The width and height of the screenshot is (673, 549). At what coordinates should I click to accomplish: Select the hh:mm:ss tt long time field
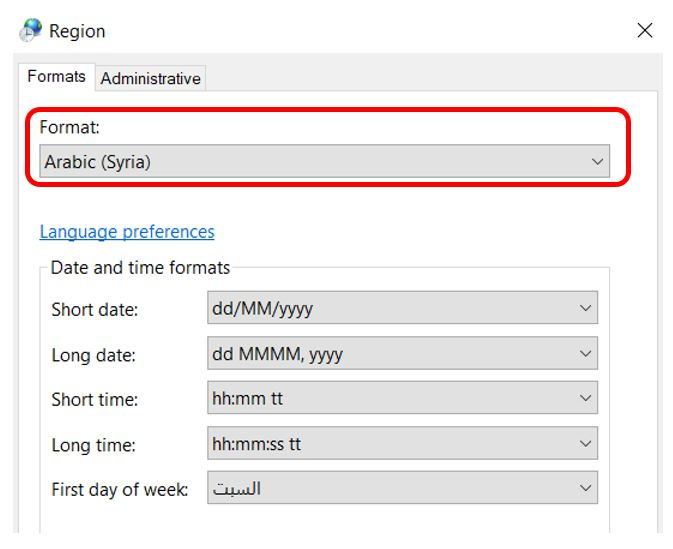pyautogui.click(x=390, y=444)
